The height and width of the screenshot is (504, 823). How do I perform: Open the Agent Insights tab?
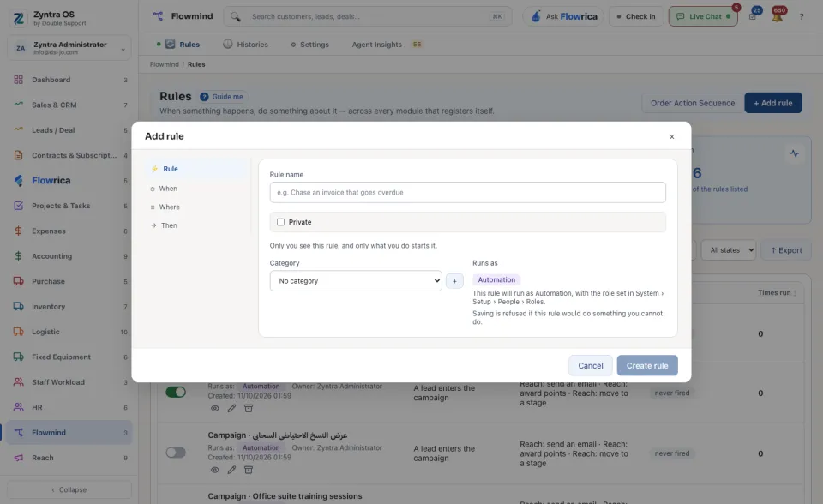(387, 45)
